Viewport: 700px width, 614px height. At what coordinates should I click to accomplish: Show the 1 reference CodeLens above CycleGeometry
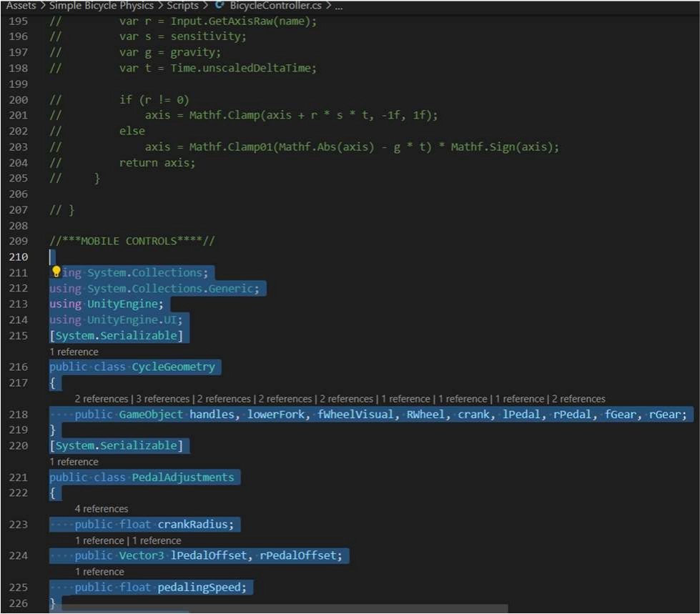(x=74, y=352)
